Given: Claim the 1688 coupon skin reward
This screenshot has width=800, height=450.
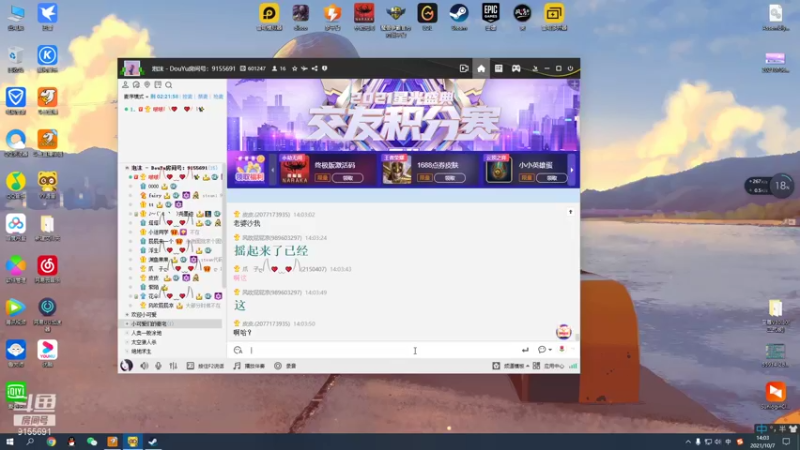Looking at the screenshot, I should coord(449,178).
